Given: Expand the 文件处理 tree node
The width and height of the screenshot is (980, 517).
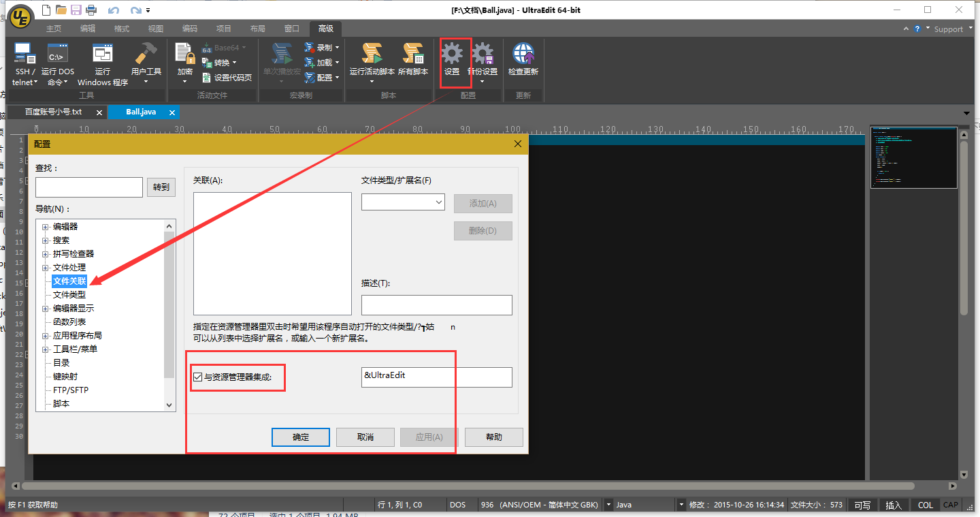Looking at the screenshot, I should [x=46, y=268].
